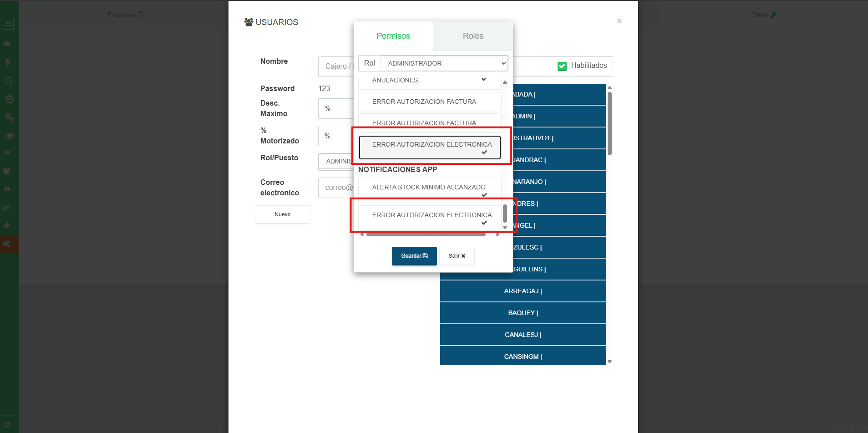Open the line chart sidebar icon

click(6, 207)
